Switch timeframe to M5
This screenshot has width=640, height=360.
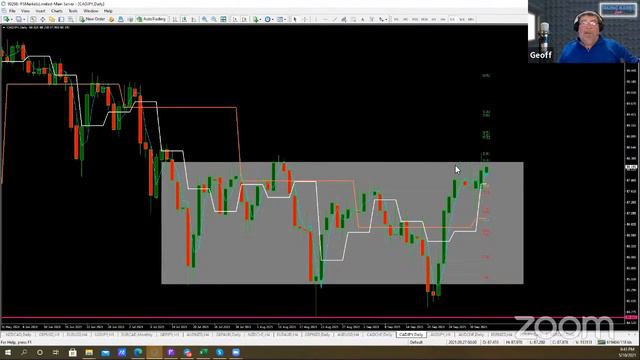pos(406,19)
